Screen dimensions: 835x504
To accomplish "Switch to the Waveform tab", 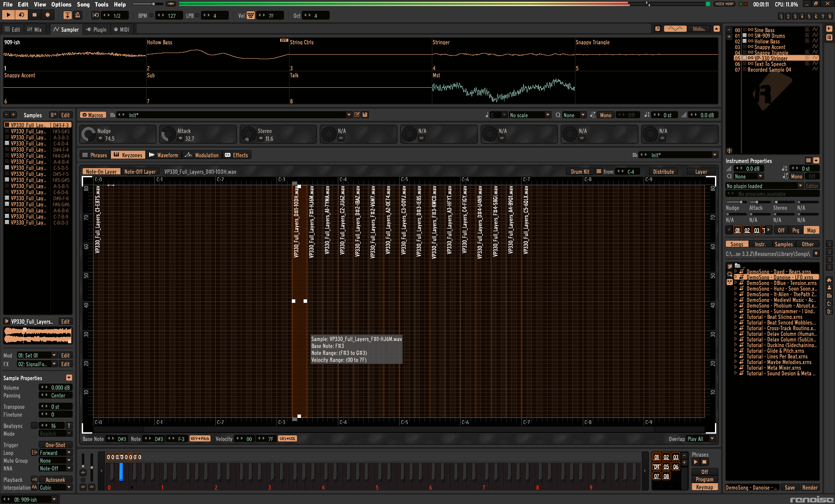I will (164, 155).
